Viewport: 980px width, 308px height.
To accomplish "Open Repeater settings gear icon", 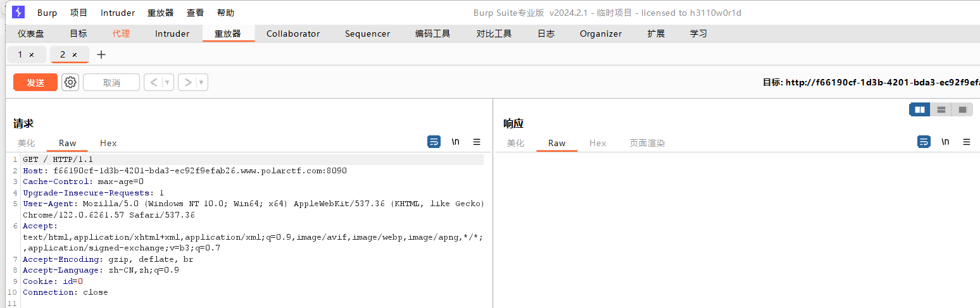I will point(70,82).
